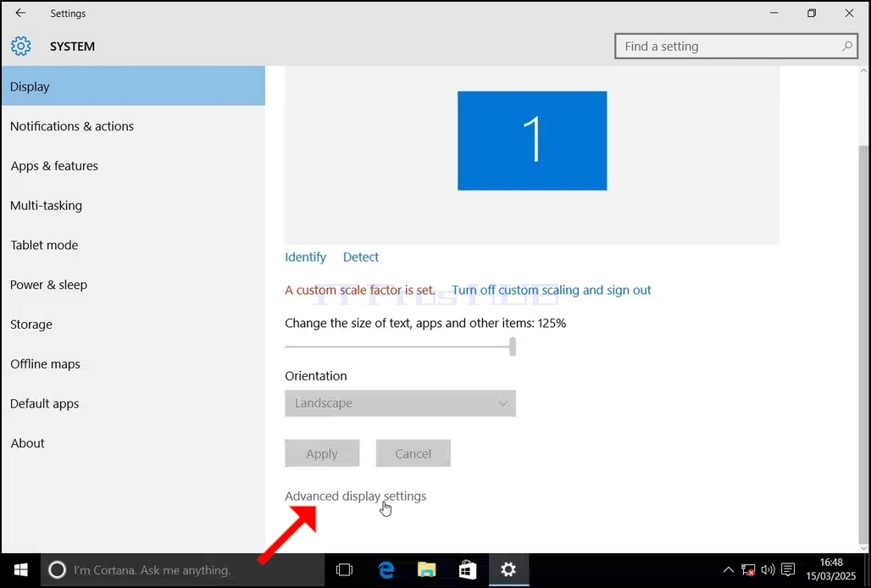Screen dimensions: 871x588
Task: Open Advanced display settings
Action: pyautogui.click(x=356, y=496)
